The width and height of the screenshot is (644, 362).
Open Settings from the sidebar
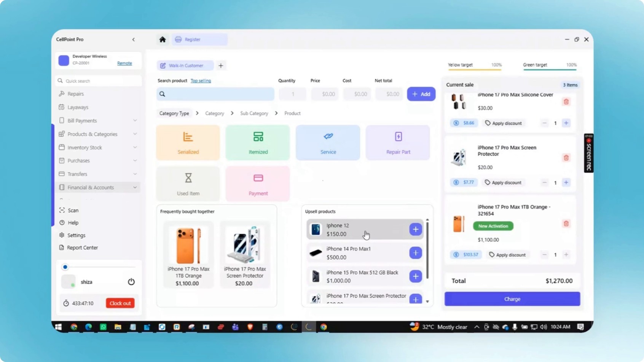(x=73, y=235)
